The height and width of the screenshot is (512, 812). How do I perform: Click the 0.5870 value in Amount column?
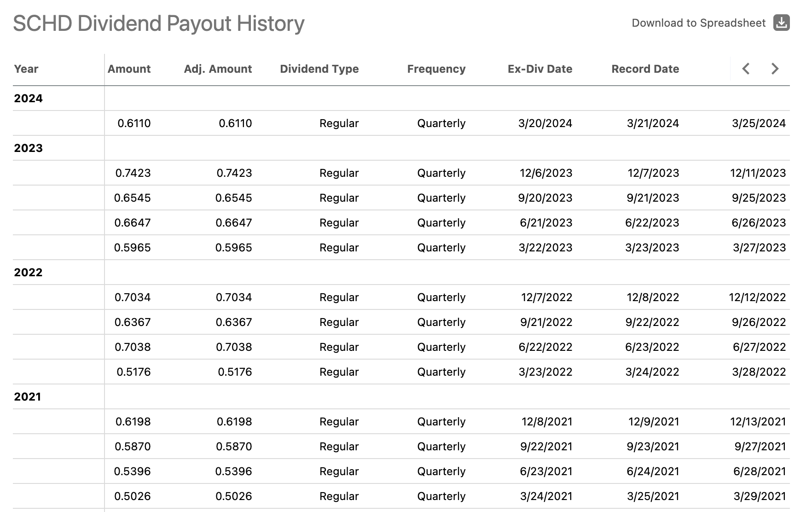(133, 447)
